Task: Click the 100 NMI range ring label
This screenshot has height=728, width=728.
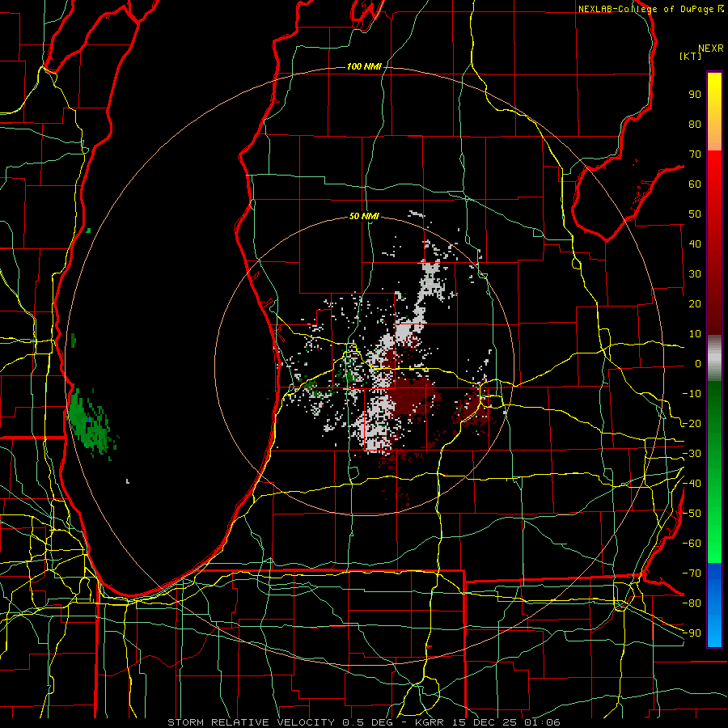Action: [363, 67]
